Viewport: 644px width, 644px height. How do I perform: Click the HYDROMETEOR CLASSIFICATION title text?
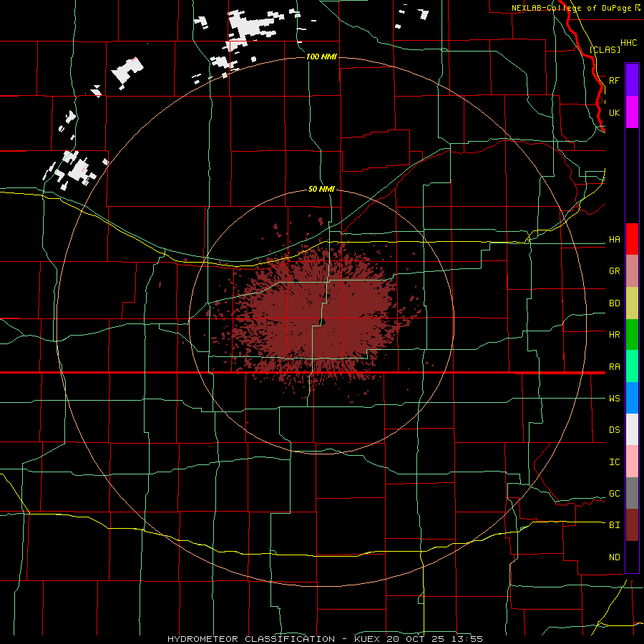[251, 639]
